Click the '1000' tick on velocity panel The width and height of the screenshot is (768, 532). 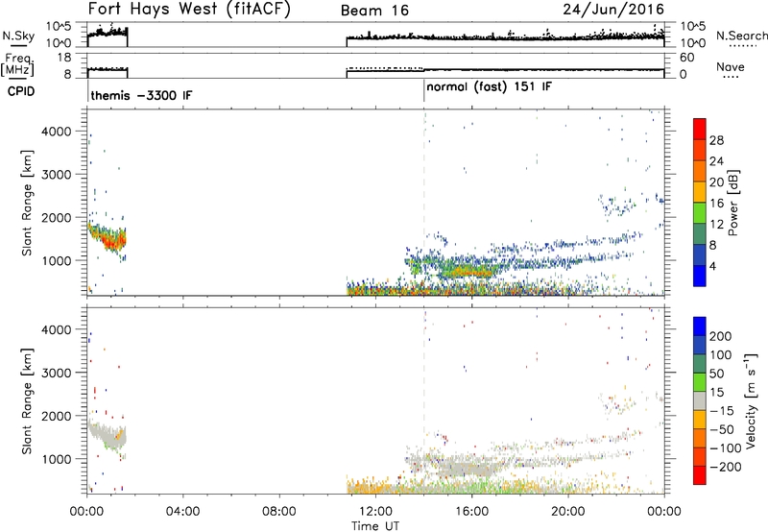coord(57,459)
